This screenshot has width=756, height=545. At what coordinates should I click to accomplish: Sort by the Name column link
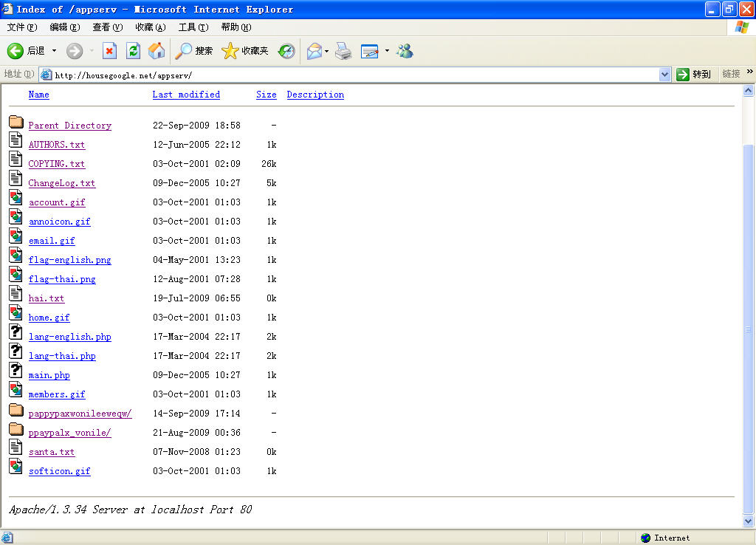click(x=38, y=95)
